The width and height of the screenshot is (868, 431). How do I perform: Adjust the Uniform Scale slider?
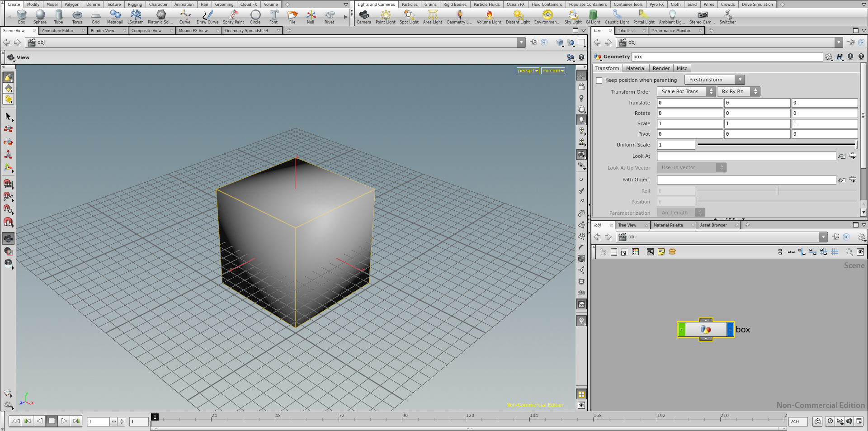[777, 145]
